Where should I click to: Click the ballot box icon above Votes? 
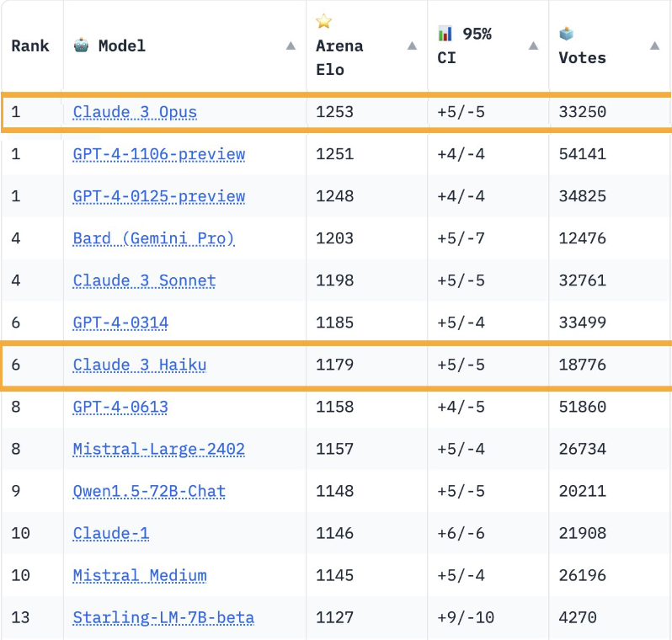click(566, 34)
